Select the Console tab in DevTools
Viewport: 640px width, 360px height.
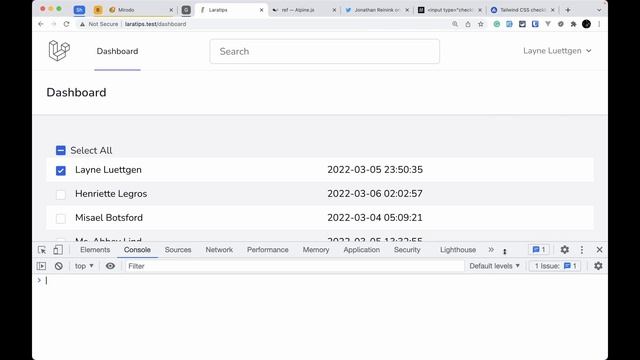(x=137, y=250)
